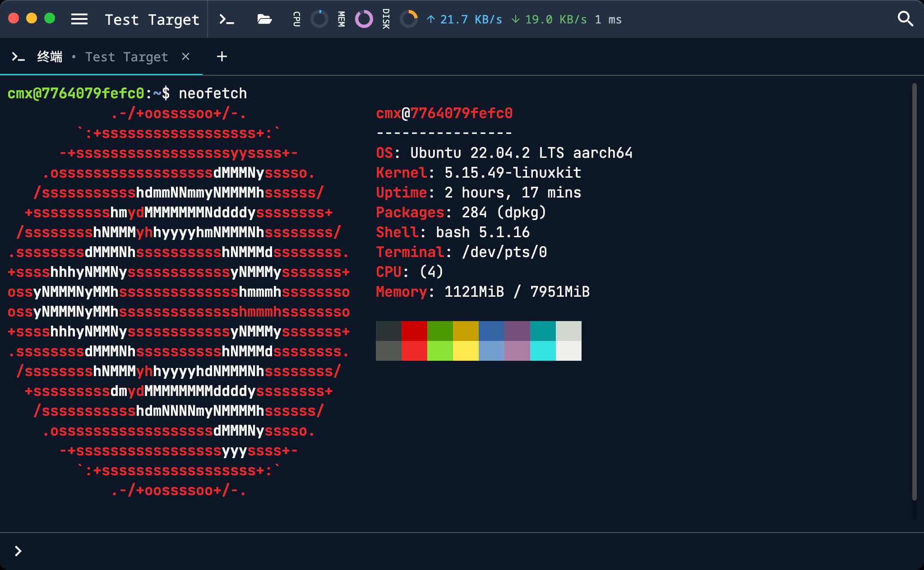This screenshot has width=924, height=570.
Task: Click the MEM usage ring indicator
Action: click(364, 19)
